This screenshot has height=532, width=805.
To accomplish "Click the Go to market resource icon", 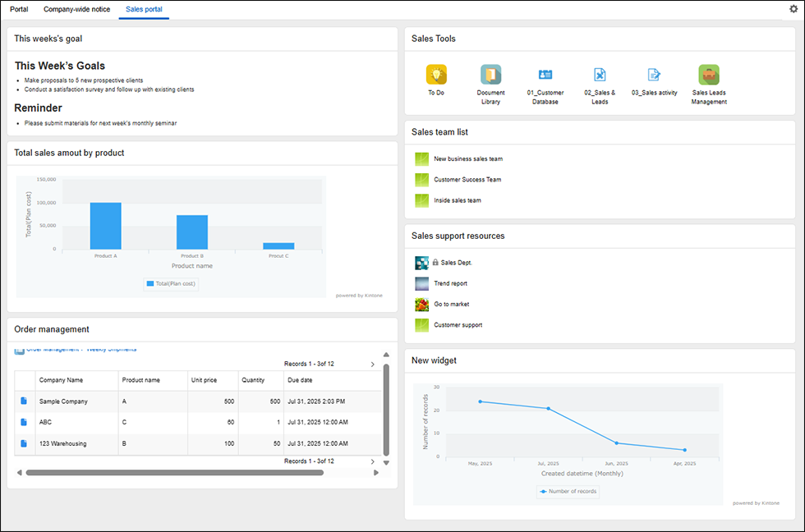I will (422, 304).
